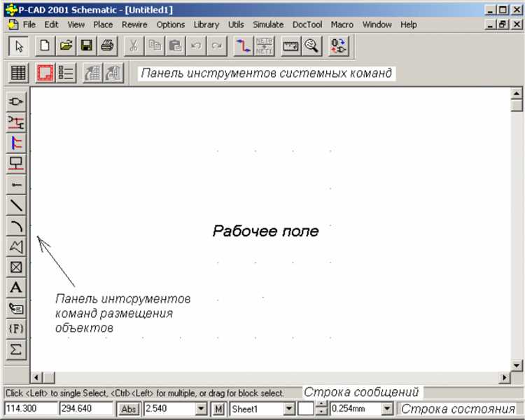This screenshot has height=420, width=525.
Task: Select the Place Line tool
Action: point(16,205)
